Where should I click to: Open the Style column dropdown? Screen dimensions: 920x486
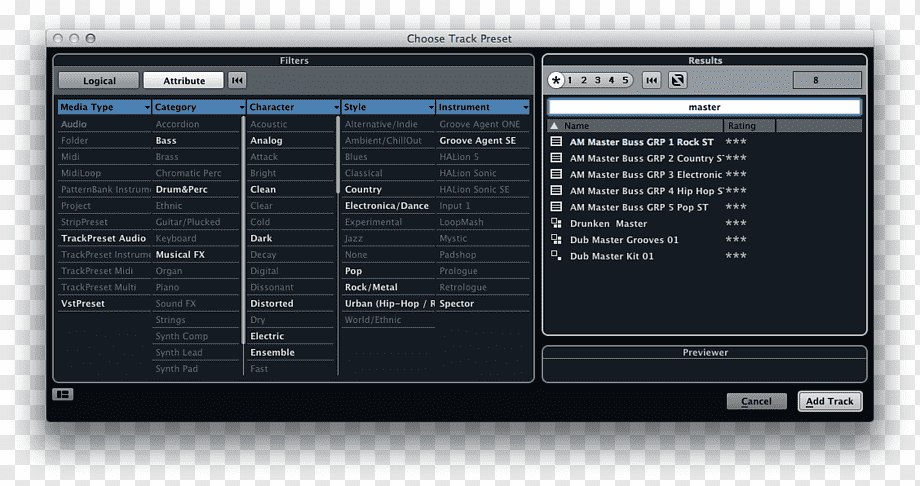[x=431, y=107]
